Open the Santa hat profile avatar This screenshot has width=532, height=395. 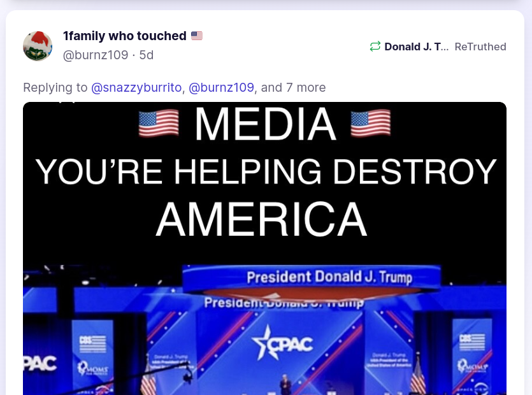(38, 46)
